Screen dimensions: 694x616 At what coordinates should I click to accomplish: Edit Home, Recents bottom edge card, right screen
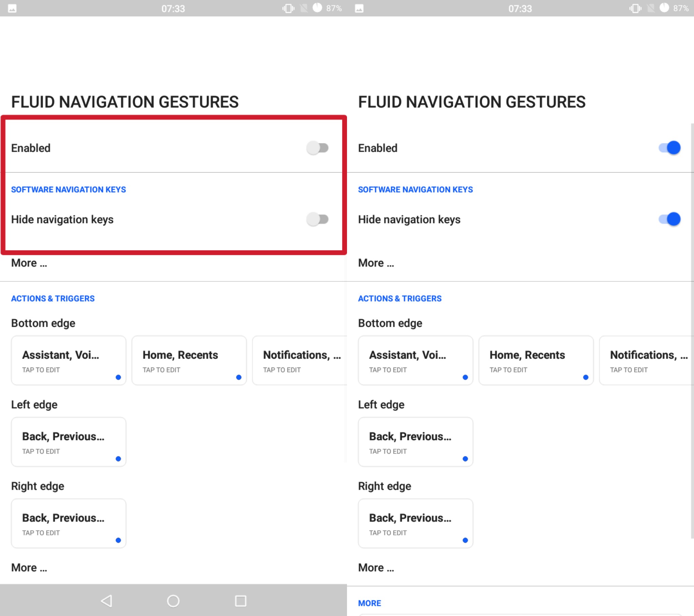pos(536,360)
